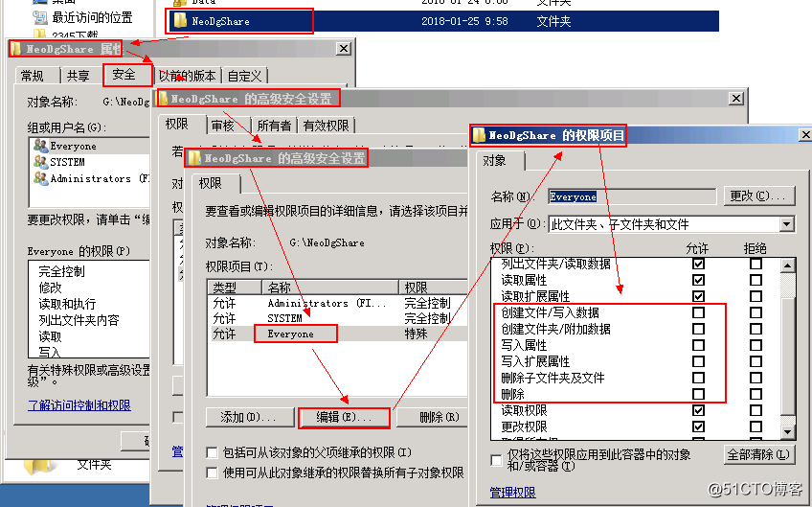
Task: Toggle allow for 读取权限
Action: coord(699,410)
